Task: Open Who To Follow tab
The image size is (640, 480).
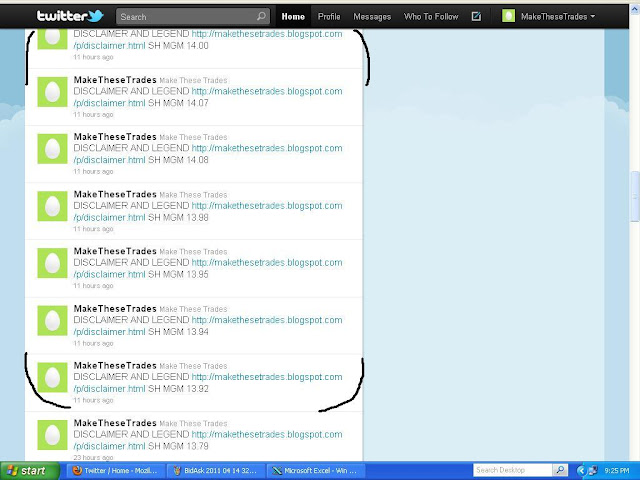Action: click(431, 17)
